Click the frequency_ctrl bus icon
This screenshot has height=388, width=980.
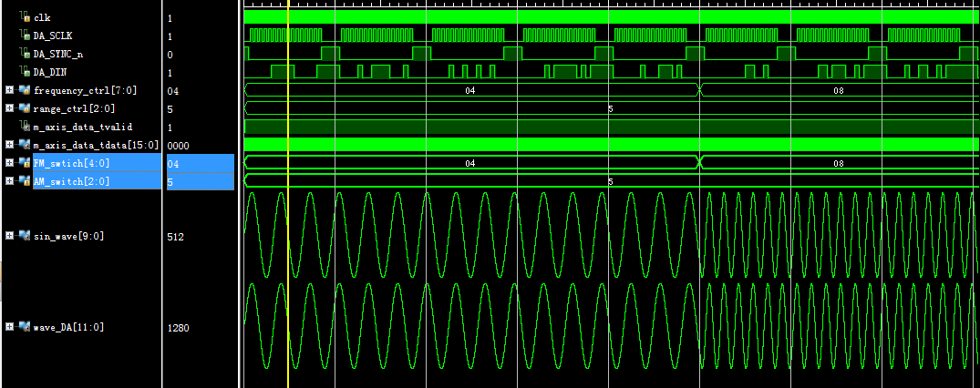coord(24,90)
